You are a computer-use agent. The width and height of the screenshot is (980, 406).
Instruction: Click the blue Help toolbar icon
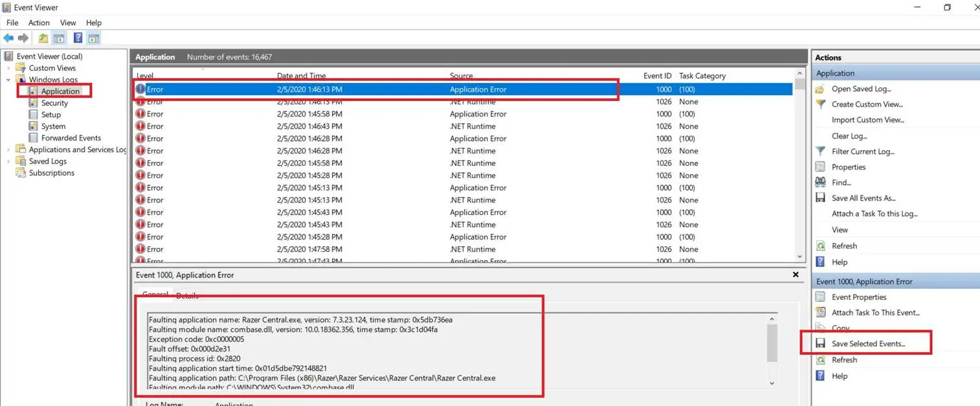(78, 38)
